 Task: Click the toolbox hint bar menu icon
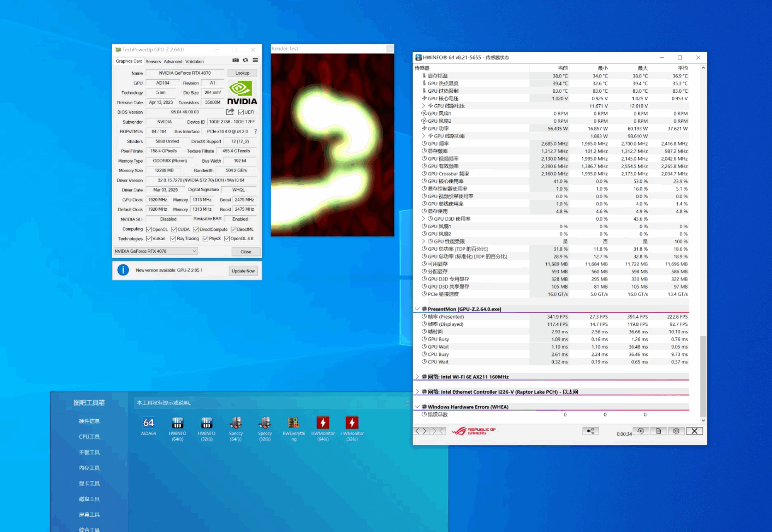(407, 403)
